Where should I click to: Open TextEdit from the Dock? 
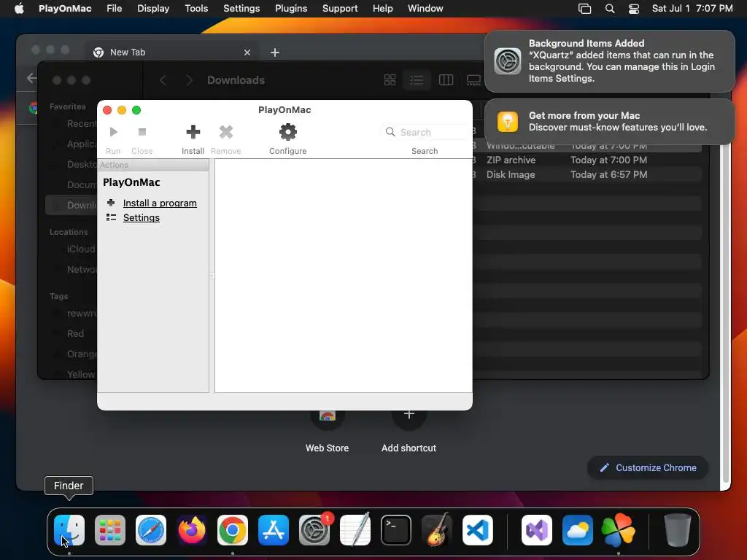pyautogui.click(x=355, y=530)
